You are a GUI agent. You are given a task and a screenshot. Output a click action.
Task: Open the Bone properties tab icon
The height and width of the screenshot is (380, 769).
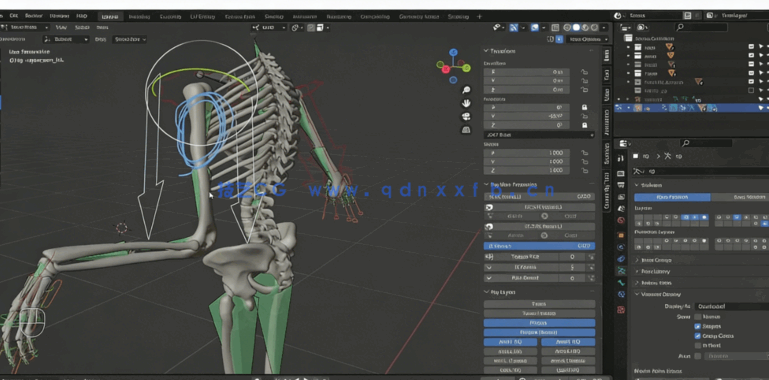(621, 283)
